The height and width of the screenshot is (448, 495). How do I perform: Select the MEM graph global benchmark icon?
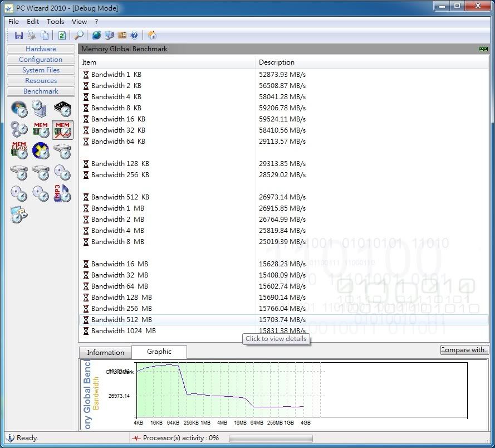click(62, 129)
